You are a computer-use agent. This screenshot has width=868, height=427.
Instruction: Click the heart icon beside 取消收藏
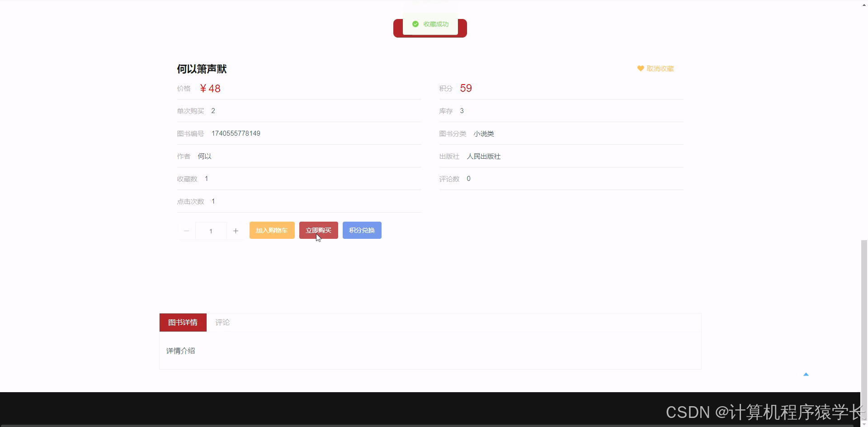coord(641,69)
